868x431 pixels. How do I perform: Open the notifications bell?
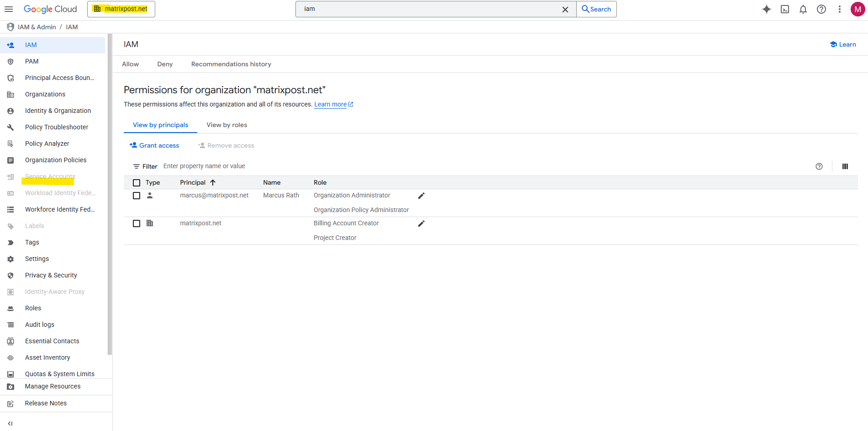(803, 9)
